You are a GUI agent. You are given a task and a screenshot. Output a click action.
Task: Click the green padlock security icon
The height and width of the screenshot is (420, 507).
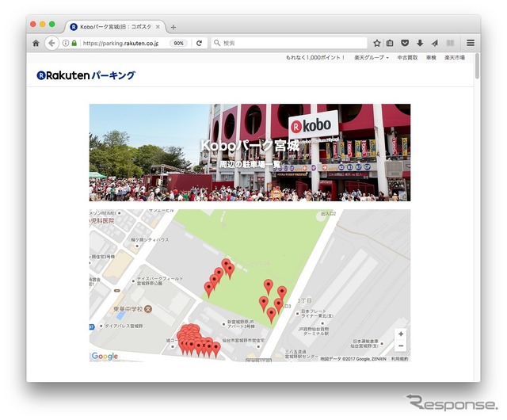[74, 43]
